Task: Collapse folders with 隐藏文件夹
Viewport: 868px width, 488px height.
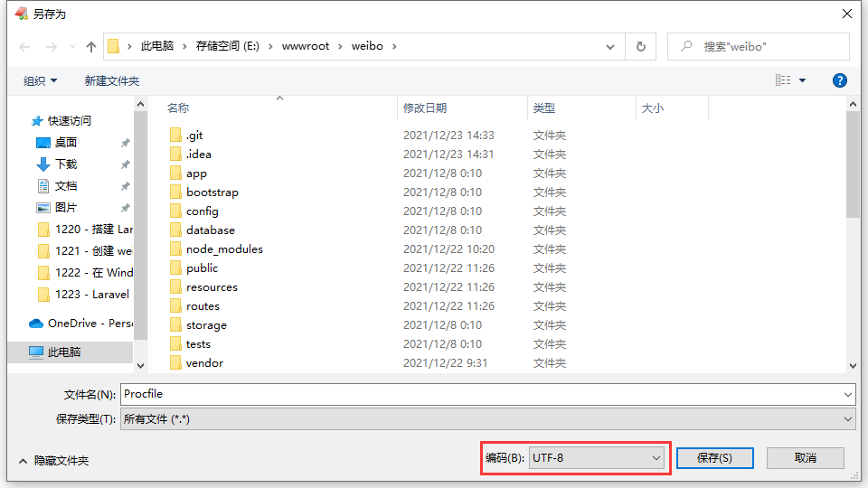Action: point(53,460)
